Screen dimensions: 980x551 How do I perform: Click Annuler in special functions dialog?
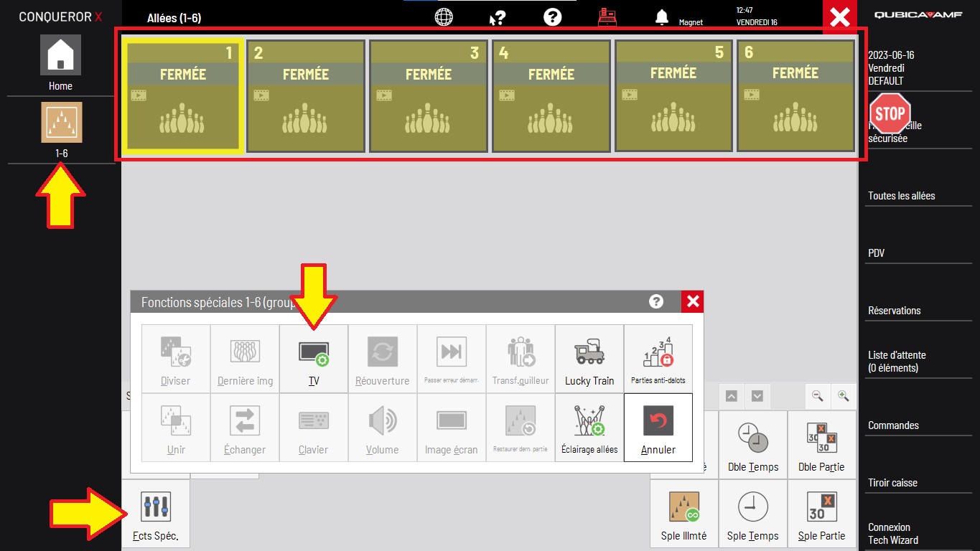pos(658,428)
